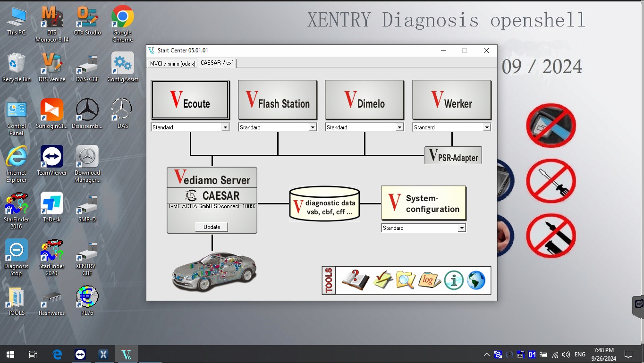Open the XENTRY CBF desktop shortcut
Viewport: 644px width, 363px height.
click(87, 258)
